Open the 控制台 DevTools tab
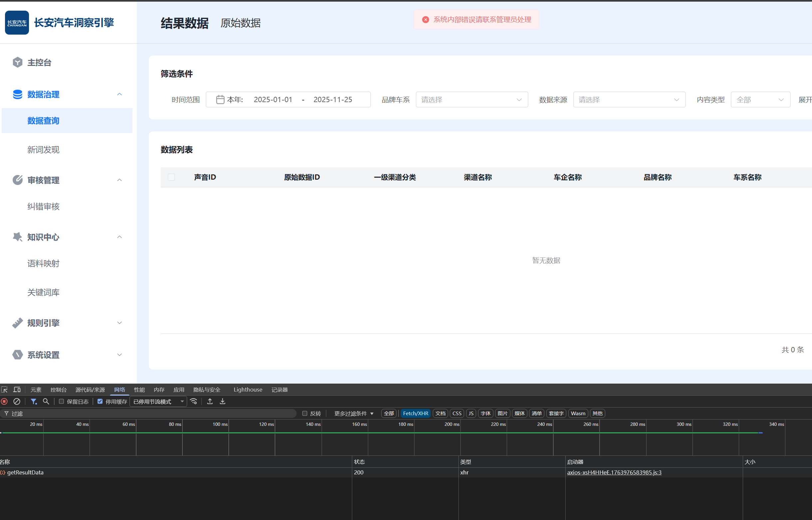The width and height of the screenshot is (812, 520). click(x=58, y=389)
